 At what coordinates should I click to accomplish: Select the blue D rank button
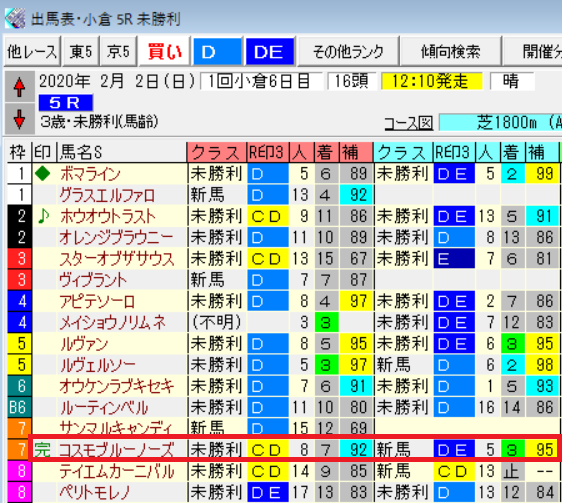coord(218,52)
